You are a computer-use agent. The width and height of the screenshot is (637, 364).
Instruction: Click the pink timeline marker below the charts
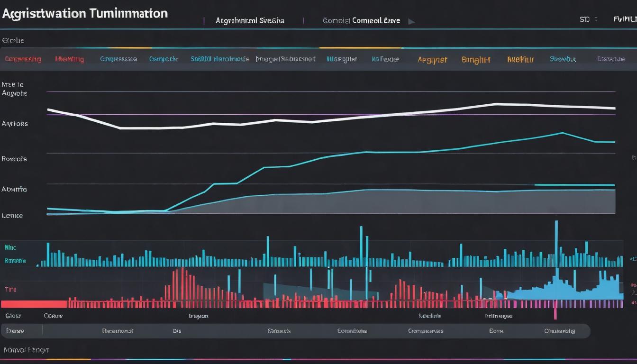555,313
